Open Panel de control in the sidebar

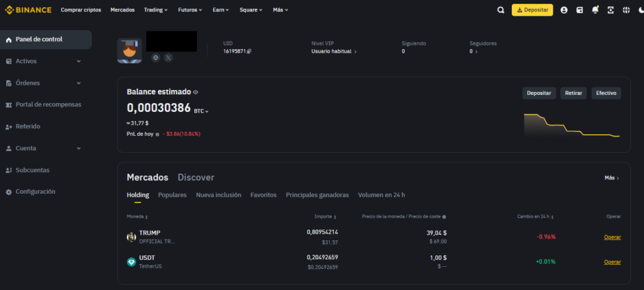coord(45,40)
